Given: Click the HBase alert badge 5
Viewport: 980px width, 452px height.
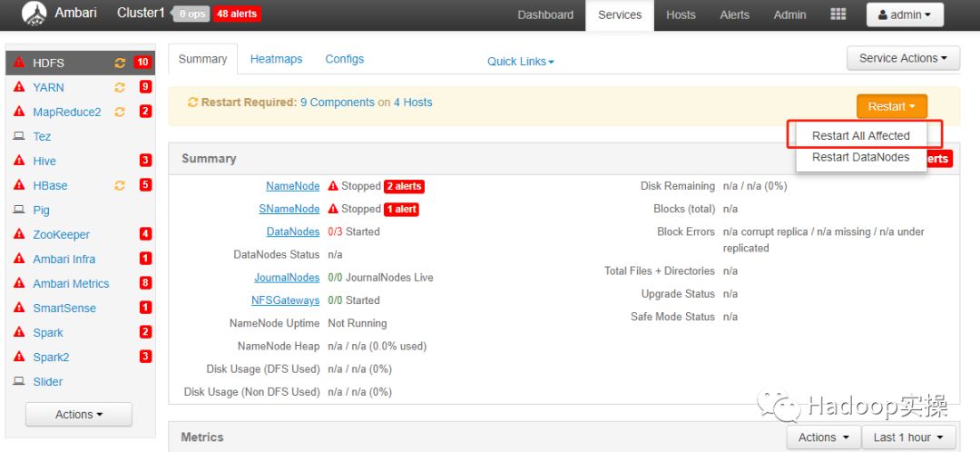Looking at the screenshot, I should pyautogui.click(x=145, y=185).
